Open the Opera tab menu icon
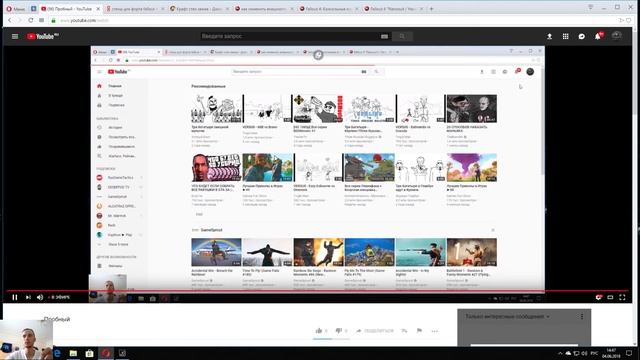 click(591, 7)
